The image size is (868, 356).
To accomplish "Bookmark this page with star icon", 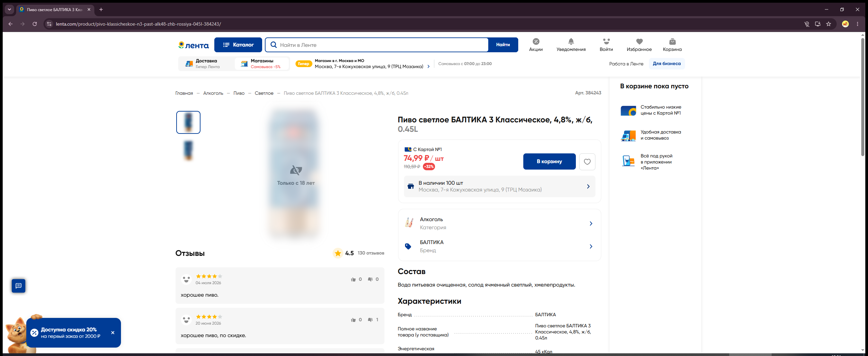I will [x=829, y=24].
